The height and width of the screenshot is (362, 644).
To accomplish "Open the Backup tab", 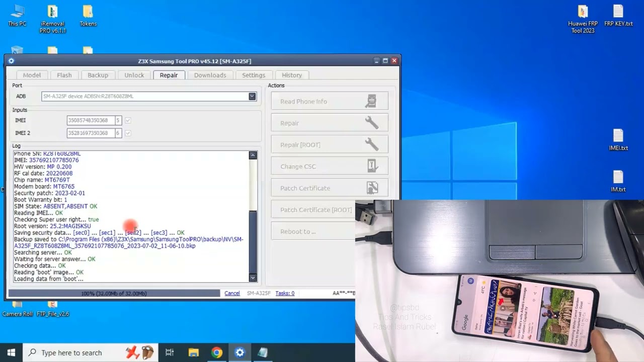I will [x=98, y=75].
